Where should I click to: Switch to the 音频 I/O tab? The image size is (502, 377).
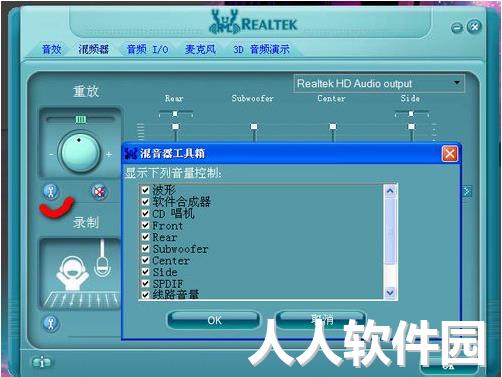[x=148, y=50]
